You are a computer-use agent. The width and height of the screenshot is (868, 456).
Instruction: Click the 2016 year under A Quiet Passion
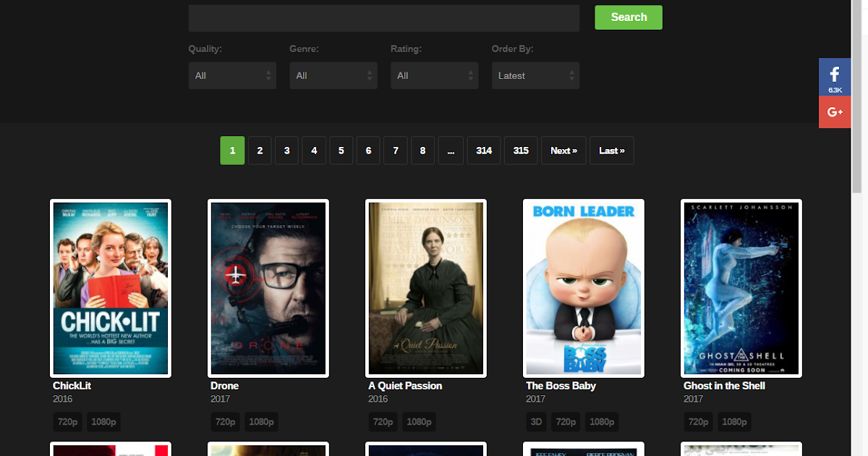pyautogui.click(x=378, y=399)
